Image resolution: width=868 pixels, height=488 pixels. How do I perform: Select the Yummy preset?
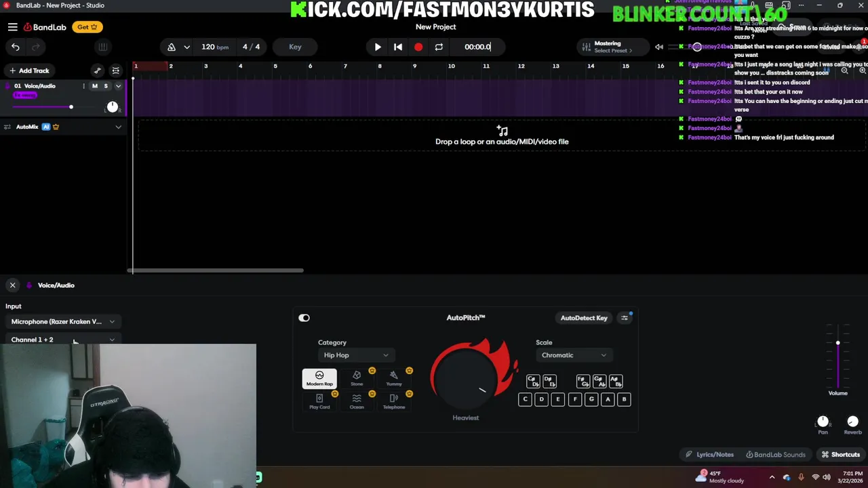(x=394, y=379)
